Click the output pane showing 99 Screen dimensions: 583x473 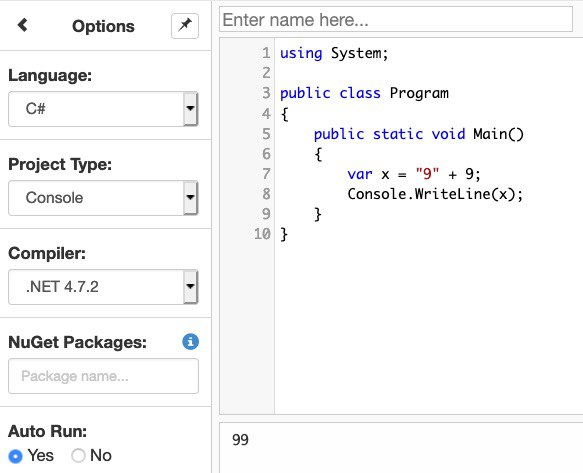tap(401, 448)
